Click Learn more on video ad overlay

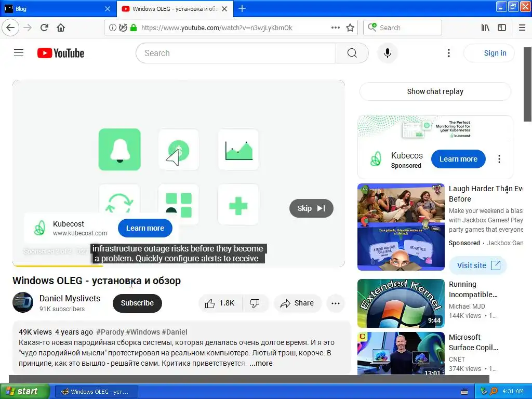click(145, 229)
